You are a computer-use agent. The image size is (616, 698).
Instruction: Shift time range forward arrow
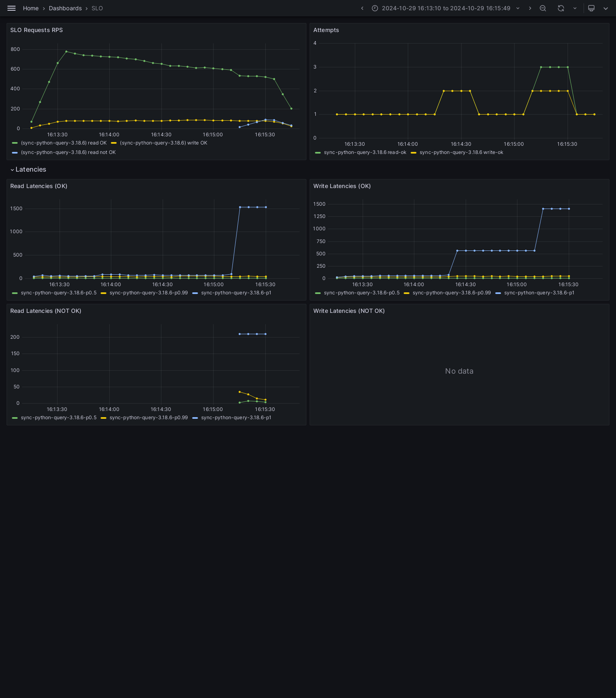coord(530,8)
